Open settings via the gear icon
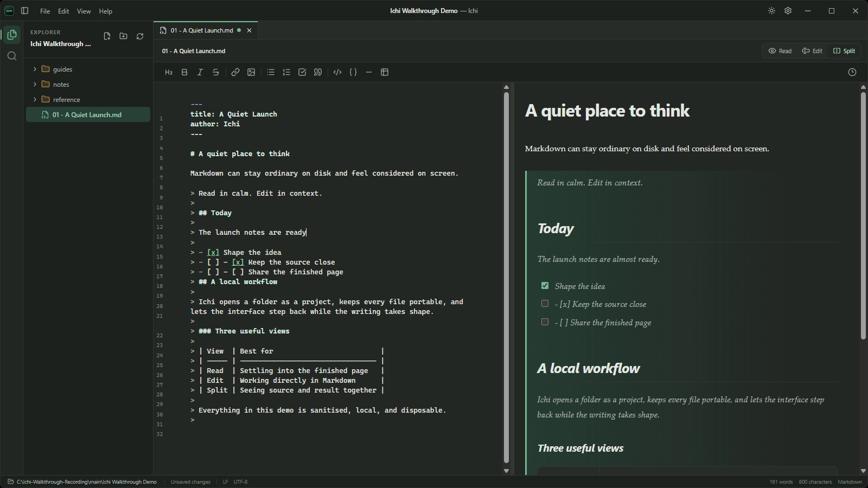This screenshot has width=868, height=488. point(788,11)
